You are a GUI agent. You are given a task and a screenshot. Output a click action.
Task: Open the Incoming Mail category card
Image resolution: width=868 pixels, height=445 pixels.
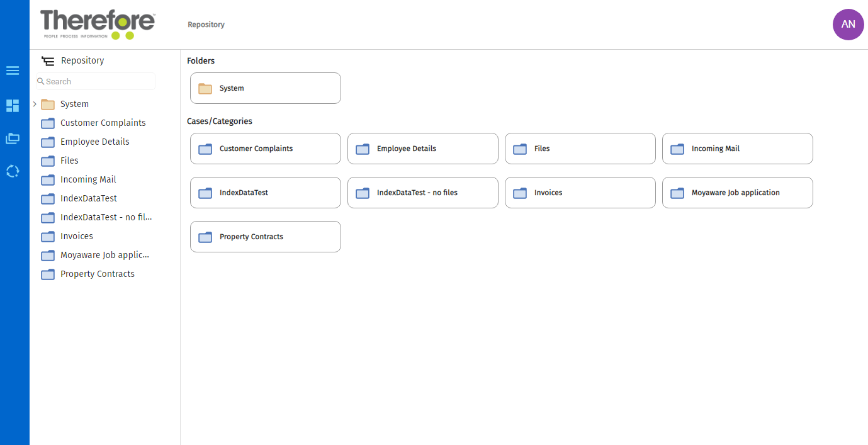[737, 149]
